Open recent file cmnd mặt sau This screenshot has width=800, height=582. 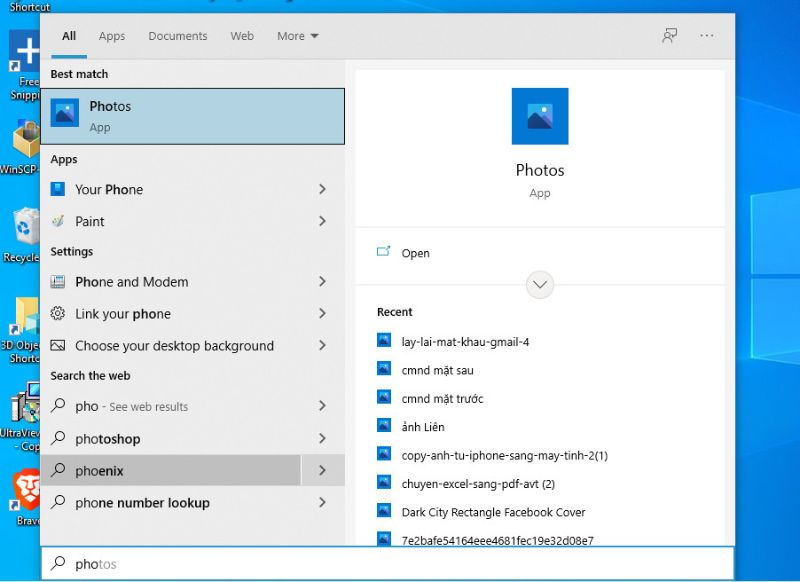437,370
